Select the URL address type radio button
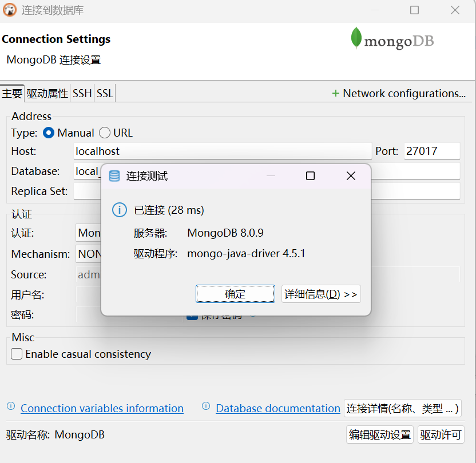 104,132
